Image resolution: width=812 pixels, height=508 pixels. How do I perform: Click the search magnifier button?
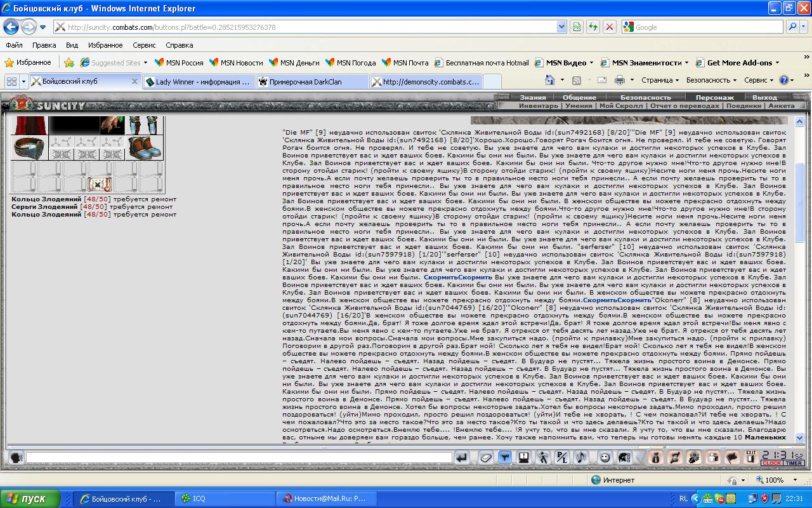[792, 27]
